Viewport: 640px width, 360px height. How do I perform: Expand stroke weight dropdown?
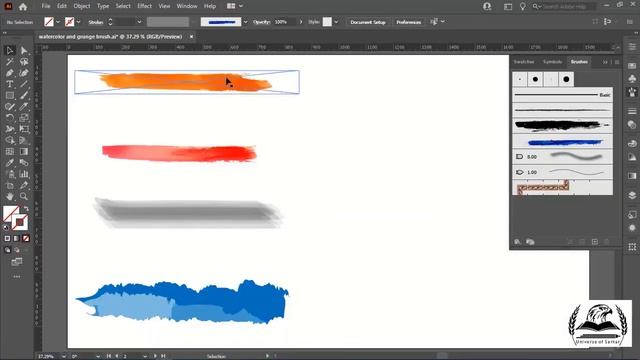(139, 22)
